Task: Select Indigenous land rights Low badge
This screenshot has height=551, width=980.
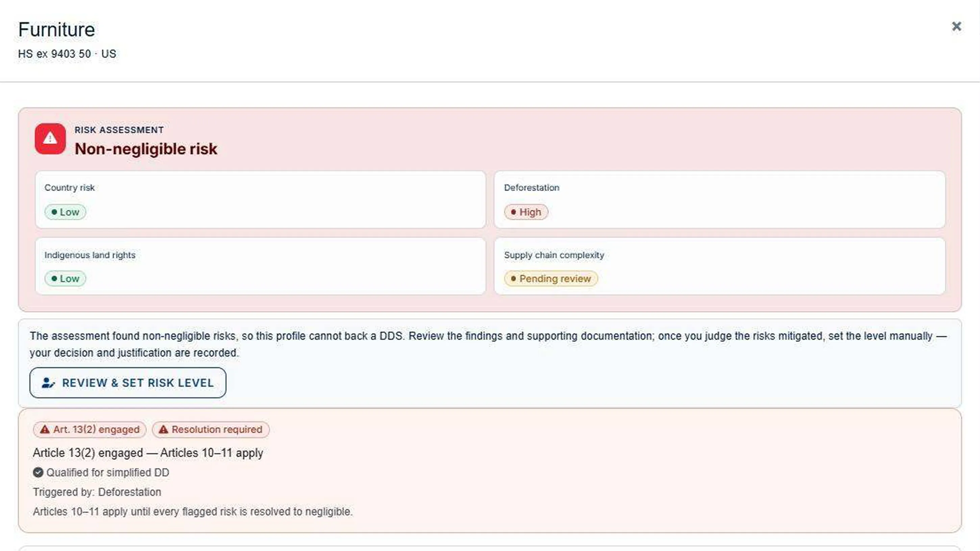Action: pos(66,278)
